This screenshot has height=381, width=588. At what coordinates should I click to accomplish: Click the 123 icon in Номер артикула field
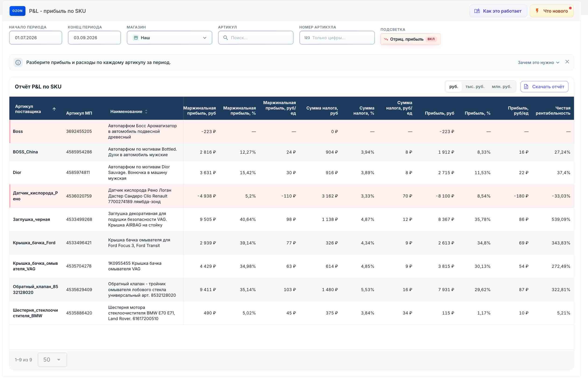(307, 38)
